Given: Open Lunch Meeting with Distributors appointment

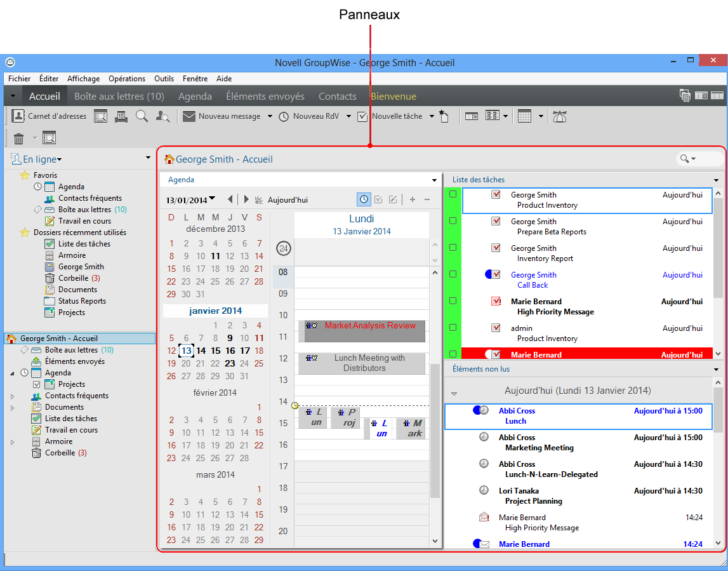Looking at the screenshot, I should pyautogui.click(x=361, y=363).
